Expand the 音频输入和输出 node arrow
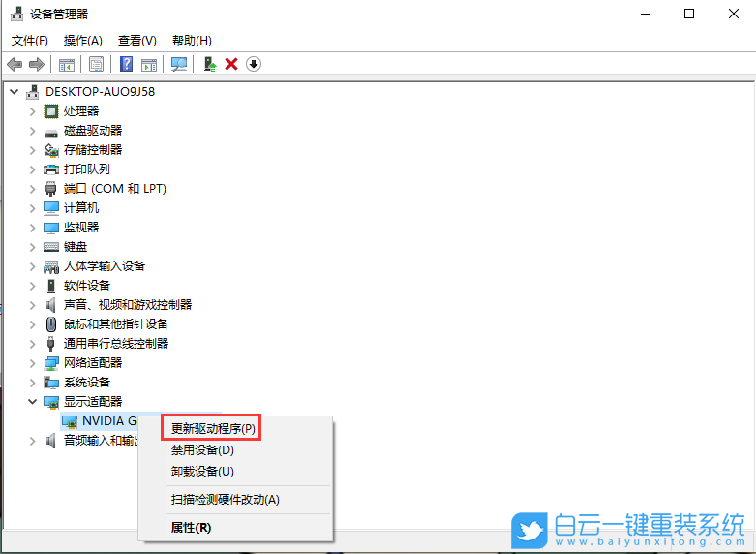This screenshot has width=756, height=554. (32, 441)
